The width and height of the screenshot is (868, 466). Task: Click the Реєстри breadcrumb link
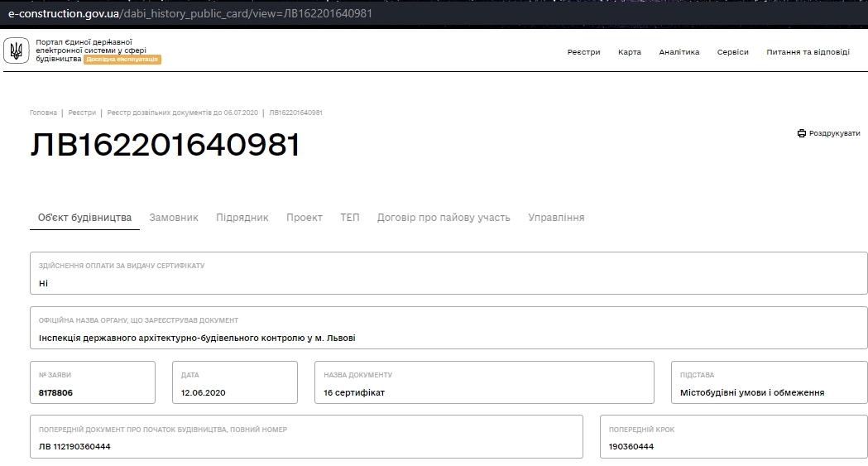point(82,113)
